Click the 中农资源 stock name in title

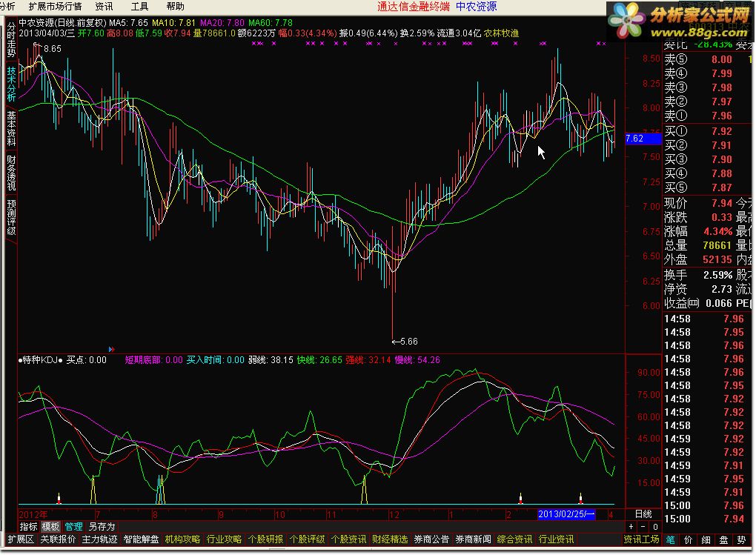tap(36, 22)
